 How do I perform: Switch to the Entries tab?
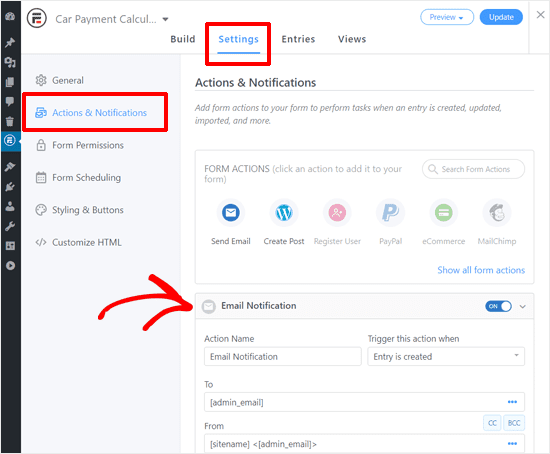click(x=298, y=39)
